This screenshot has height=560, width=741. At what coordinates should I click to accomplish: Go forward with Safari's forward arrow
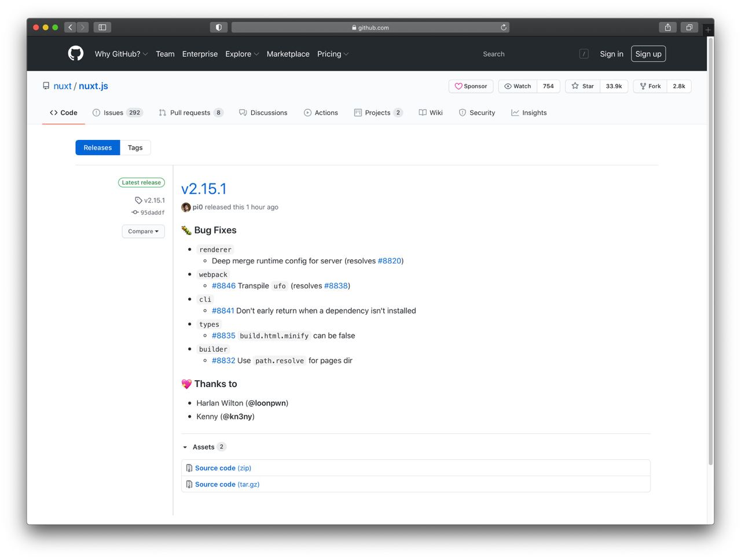[83, 27]
